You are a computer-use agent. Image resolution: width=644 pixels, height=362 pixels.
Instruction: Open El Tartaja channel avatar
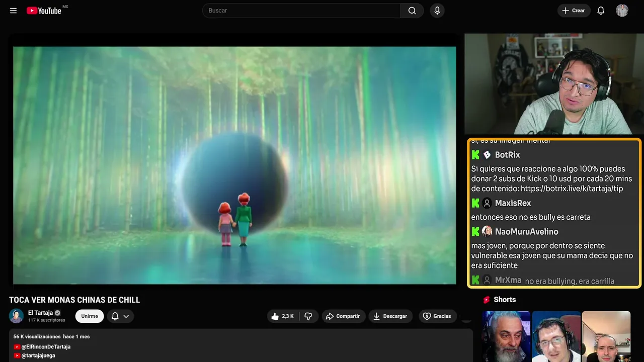click(x=16, y=316)
